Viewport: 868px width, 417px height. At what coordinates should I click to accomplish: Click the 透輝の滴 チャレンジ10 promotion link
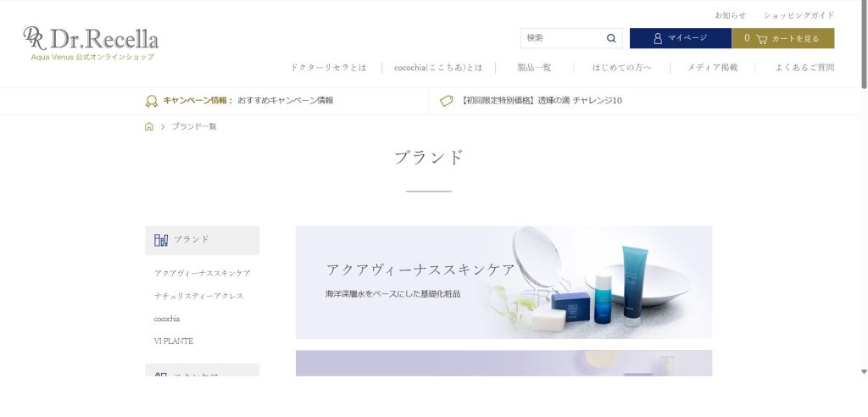tap(542, 101)
